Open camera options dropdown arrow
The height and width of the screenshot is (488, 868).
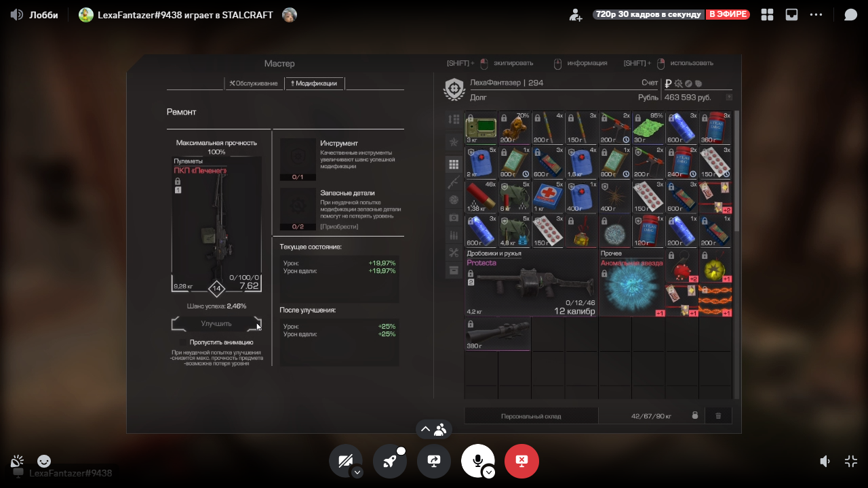[x=357, y=472]
